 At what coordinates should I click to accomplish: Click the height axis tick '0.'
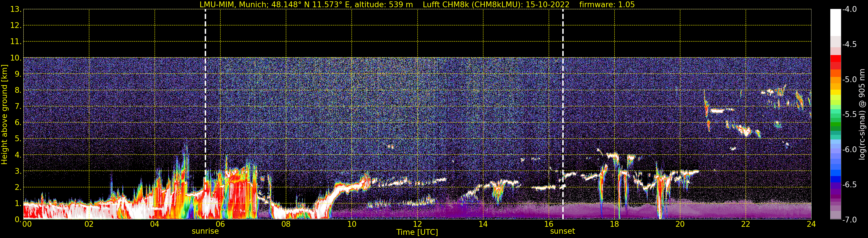(x=18, y=219)
